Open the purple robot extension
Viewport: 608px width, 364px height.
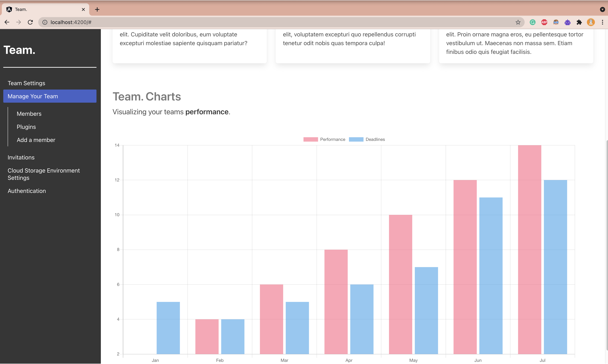tap(567, 22)
